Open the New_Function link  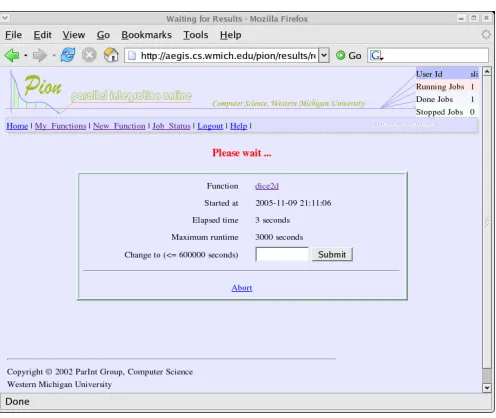coord(119,126)
